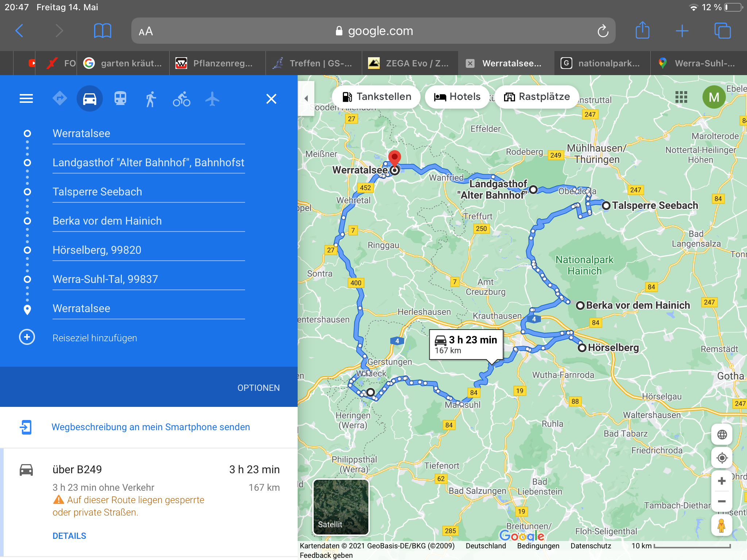This screenshot has width=747, height=560.
Task: Open Datenschutz privacy link
Action: [591, 546]
